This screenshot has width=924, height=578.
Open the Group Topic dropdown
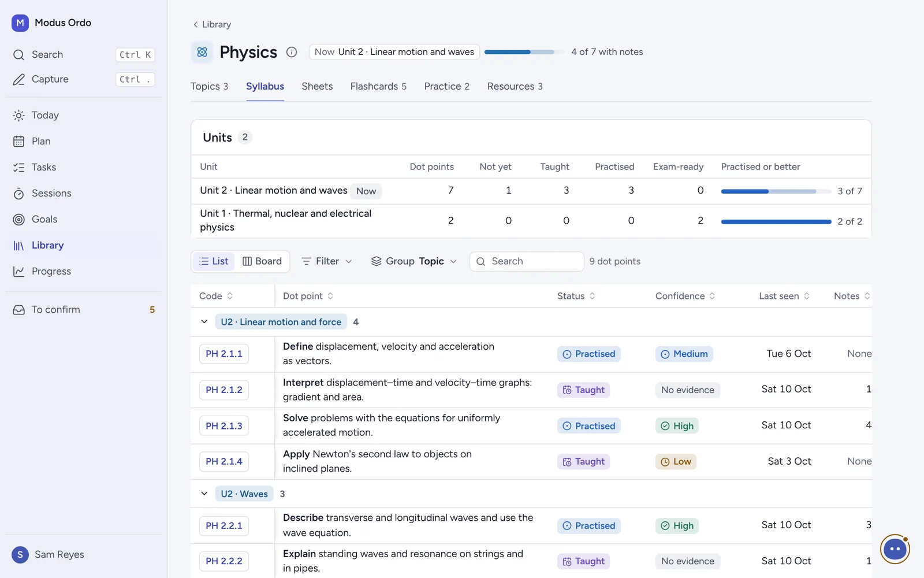[x=414, y=261]
